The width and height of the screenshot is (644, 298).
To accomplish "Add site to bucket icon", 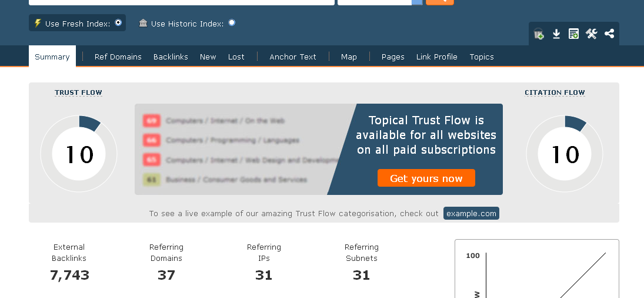I will tap(539, 34).
